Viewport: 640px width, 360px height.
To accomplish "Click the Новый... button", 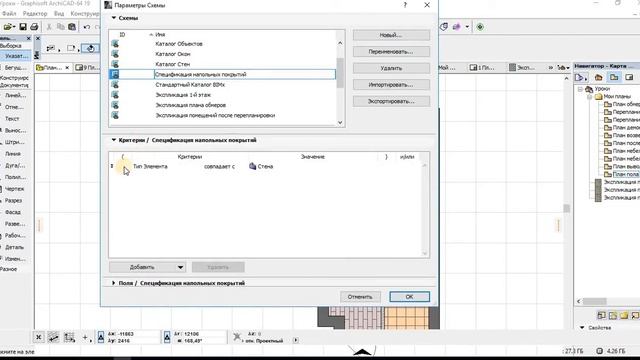I will (x=391, y=35).
